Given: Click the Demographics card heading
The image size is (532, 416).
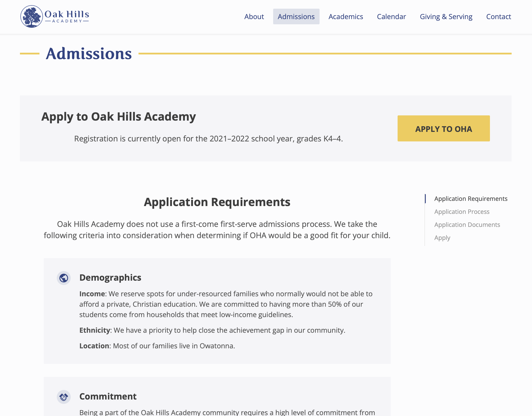Looking at the screenshot, I should 110,278.
